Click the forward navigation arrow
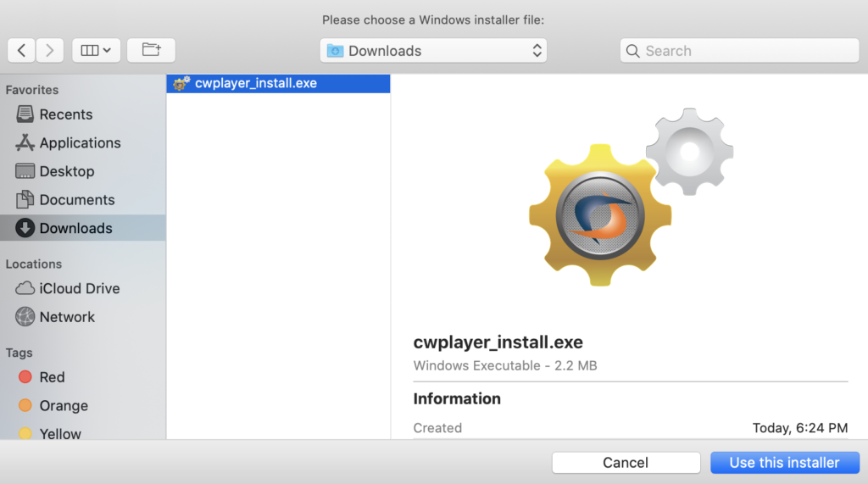The height and width of the screenshot is (484, 868). 50,50
